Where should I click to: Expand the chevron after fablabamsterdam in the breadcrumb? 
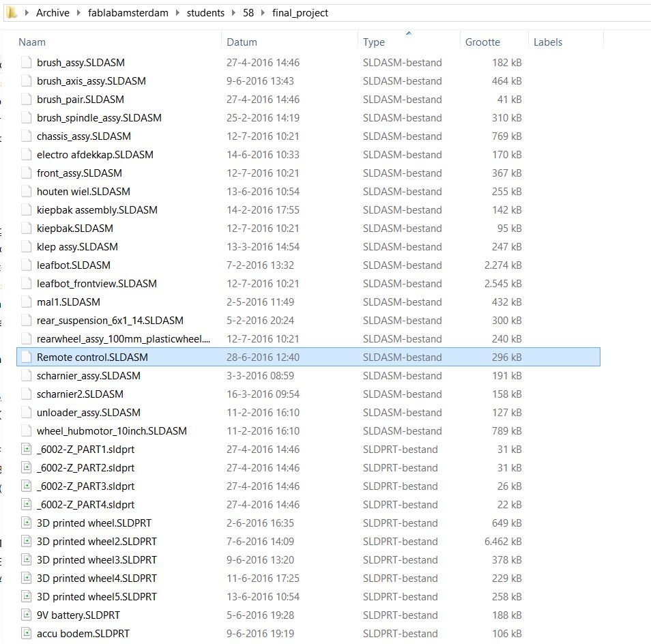(177, 13)
